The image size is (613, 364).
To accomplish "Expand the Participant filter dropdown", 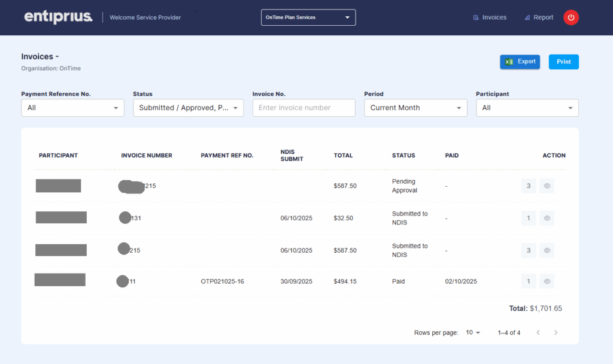I will click(527, 108).
